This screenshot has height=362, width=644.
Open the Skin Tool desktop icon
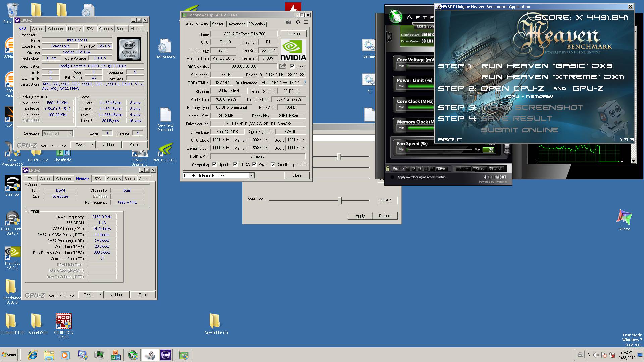(12, 186)
